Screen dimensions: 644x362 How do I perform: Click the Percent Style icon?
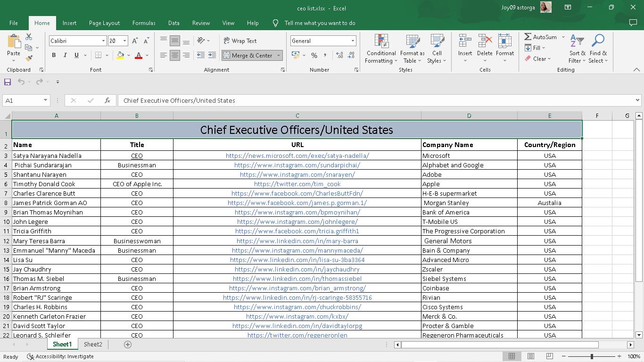[314, 55]
